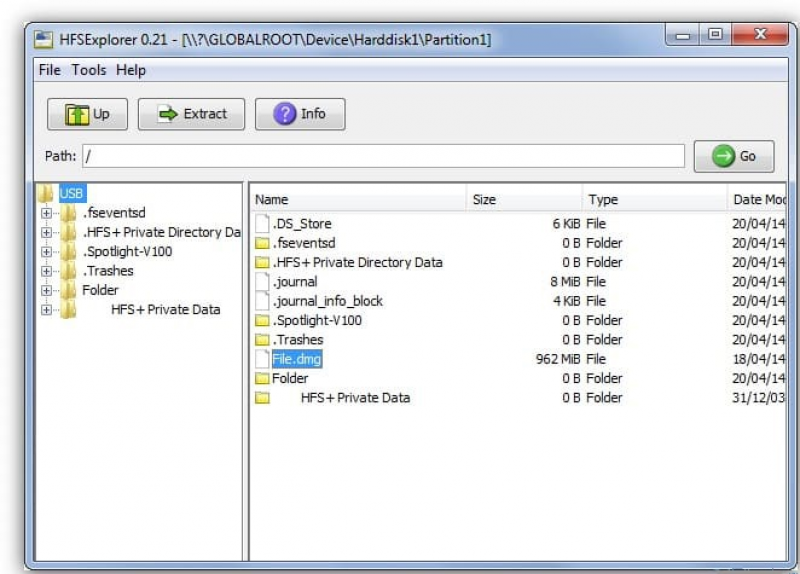This screenshot has width=800, height=574.
Task: Select the File.dmg entry
Action: [x=296, y=359]
